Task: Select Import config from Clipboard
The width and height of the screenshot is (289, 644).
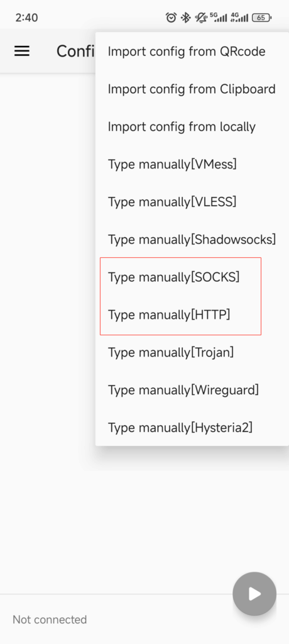Action: click(x=192, y=89)
